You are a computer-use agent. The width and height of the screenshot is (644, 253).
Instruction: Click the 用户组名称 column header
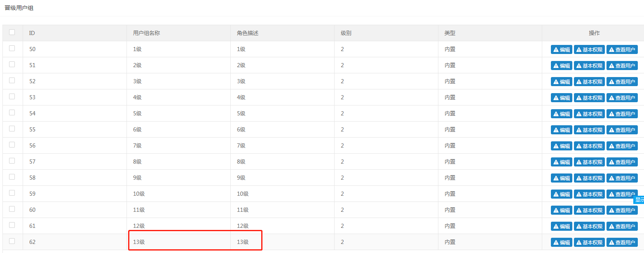coord(146,33)
